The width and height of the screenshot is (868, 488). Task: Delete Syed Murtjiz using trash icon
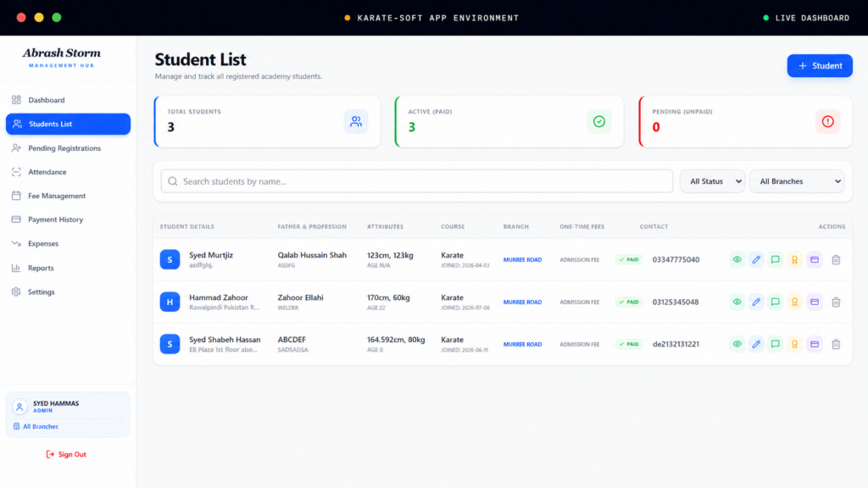pyautogui.click(x=836, y=259)
